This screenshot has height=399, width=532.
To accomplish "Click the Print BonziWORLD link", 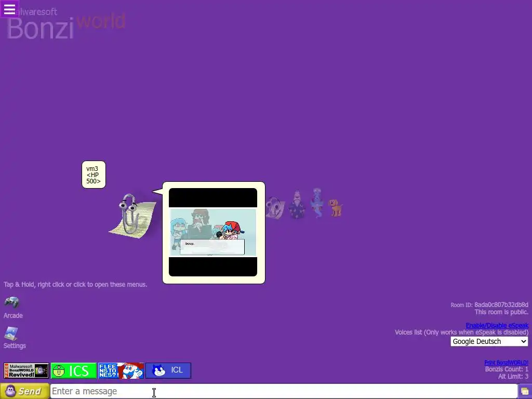I will pyautogui.click(x=506, y=363).
